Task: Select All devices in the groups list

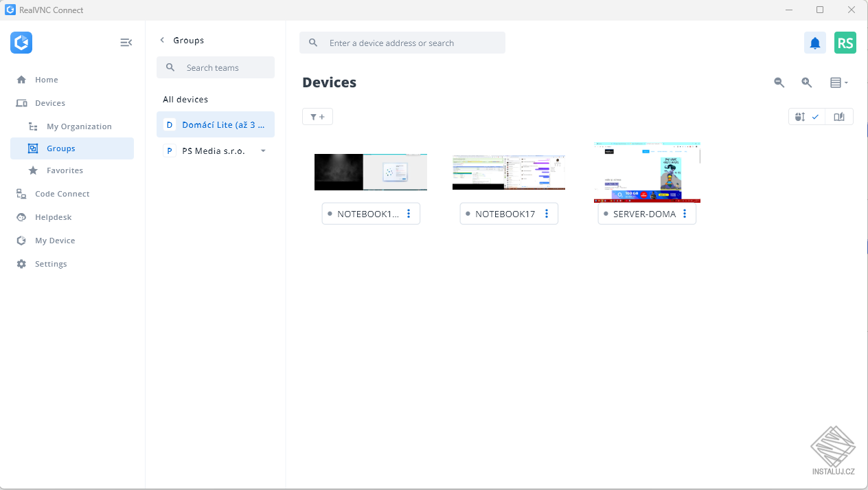Action: click(185, 100)
